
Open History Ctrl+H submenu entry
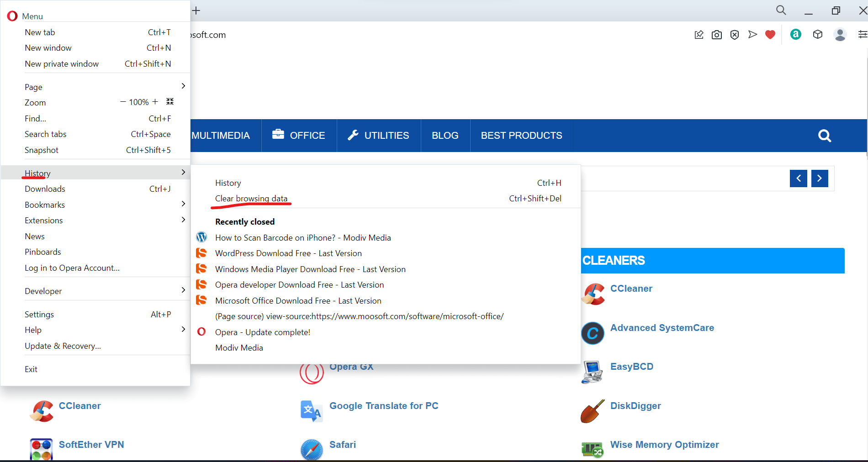[386, 183]
